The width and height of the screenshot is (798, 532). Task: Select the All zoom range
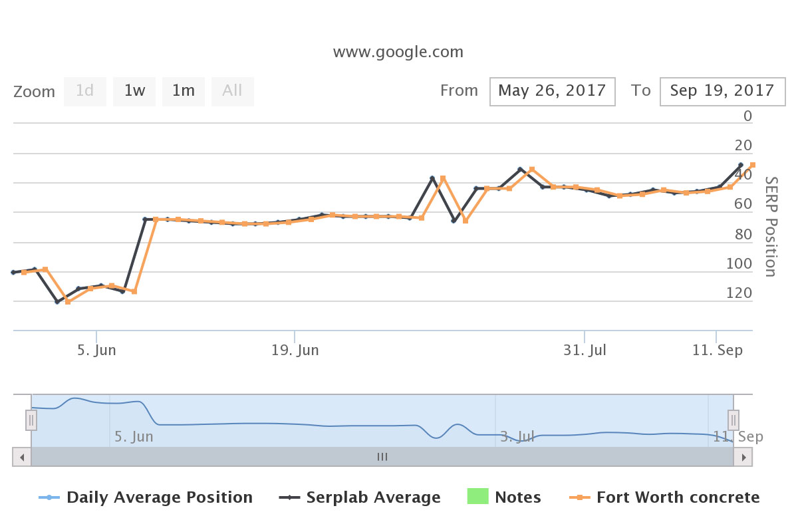point(232,91)
